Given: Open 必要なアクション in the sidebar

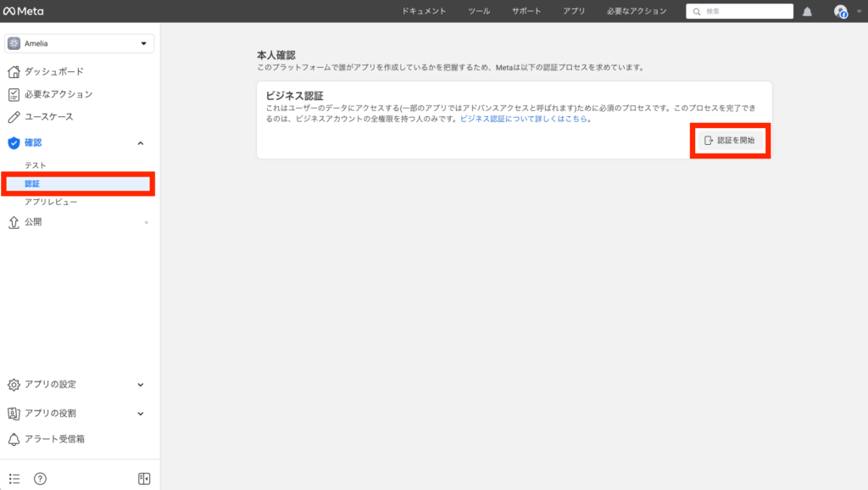Looking at the screenshot, I should pyautogui.click(x=58, y=94).
